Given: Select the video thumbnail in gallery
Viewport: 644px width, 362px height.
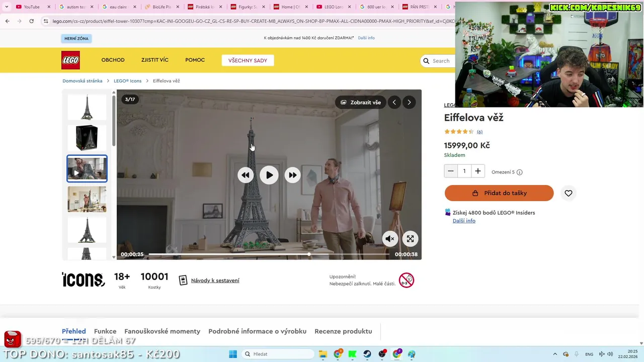Looking at the screenshot, I should point(87,168).
